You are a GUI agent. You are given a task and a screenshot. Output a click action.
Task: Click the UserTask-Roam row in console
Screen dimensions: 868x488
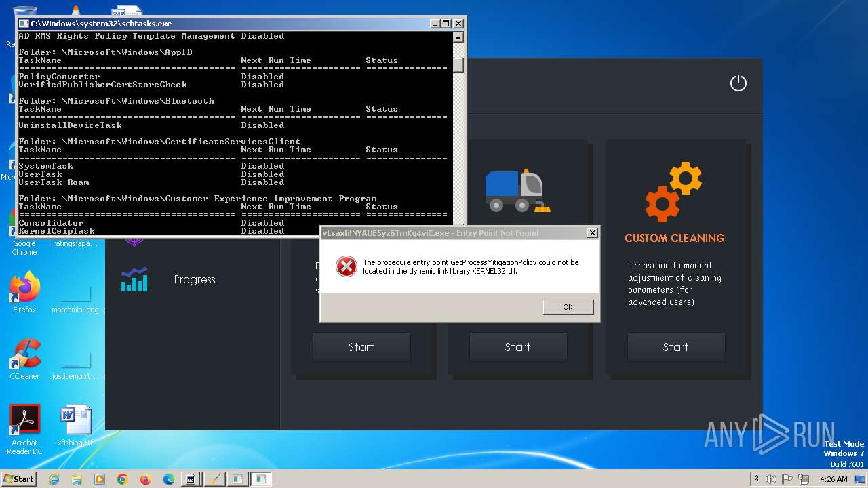coord(151,182)
